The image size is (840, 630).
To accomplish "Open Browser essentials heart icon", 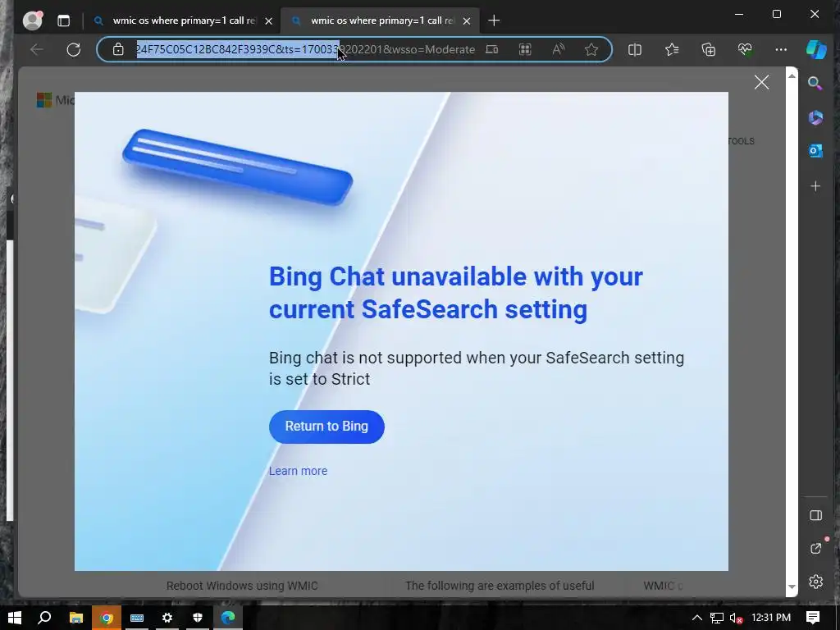I will pyautogui.click(x=745, y=50).
